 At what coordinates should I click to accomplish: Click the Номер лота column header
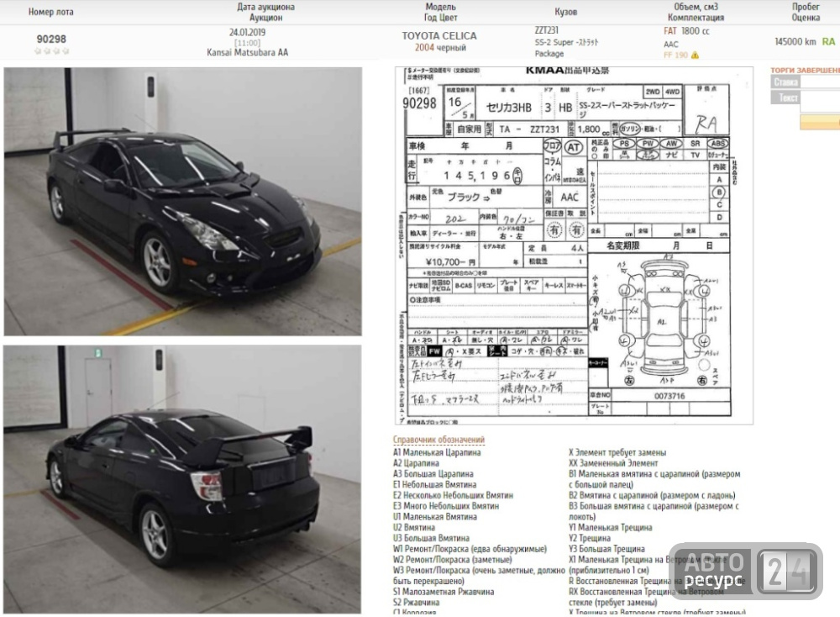51,12
